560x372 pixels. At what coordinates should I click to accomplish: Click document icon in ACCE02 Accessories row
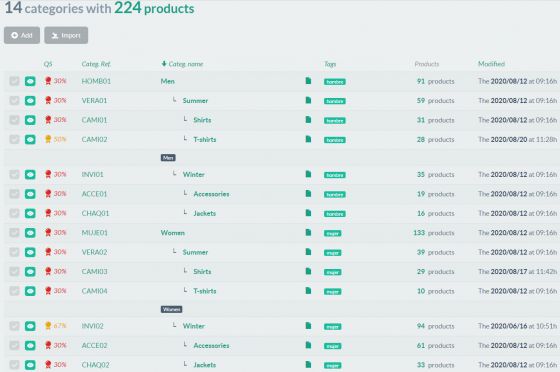pyautogui.click(x=308, y=345)
